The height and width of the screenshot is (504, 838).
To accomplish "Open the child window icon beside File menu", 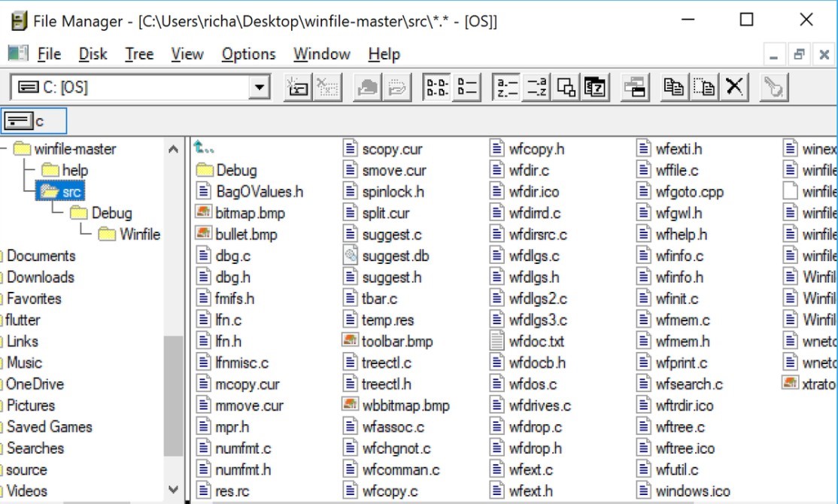I will 18,53.
